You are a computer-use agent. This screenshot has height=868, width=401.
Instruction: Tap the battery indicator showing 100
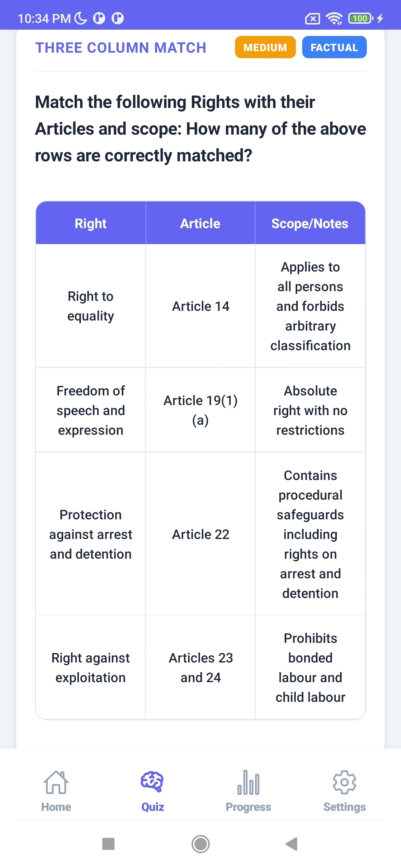(x=360, y=19)
